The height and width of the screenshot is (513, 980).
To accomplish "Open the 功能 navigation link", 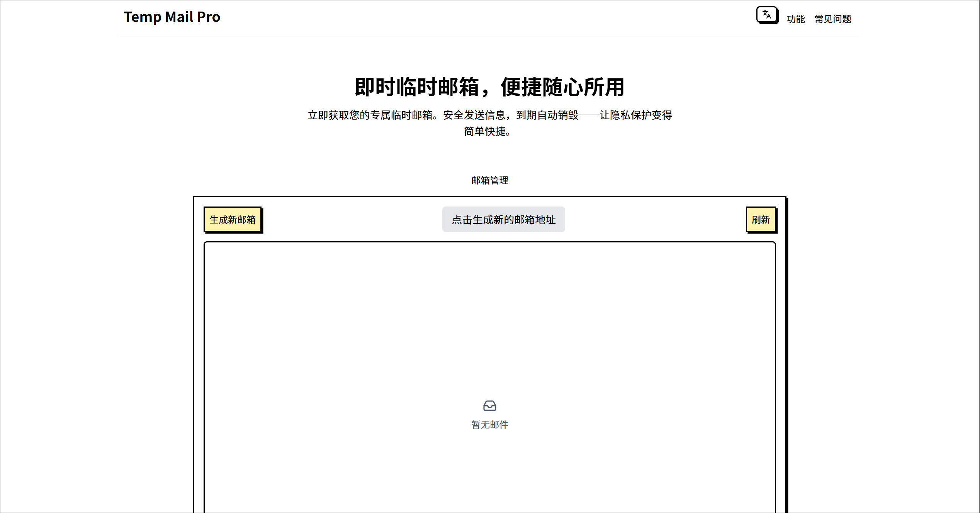I will 795,19.
